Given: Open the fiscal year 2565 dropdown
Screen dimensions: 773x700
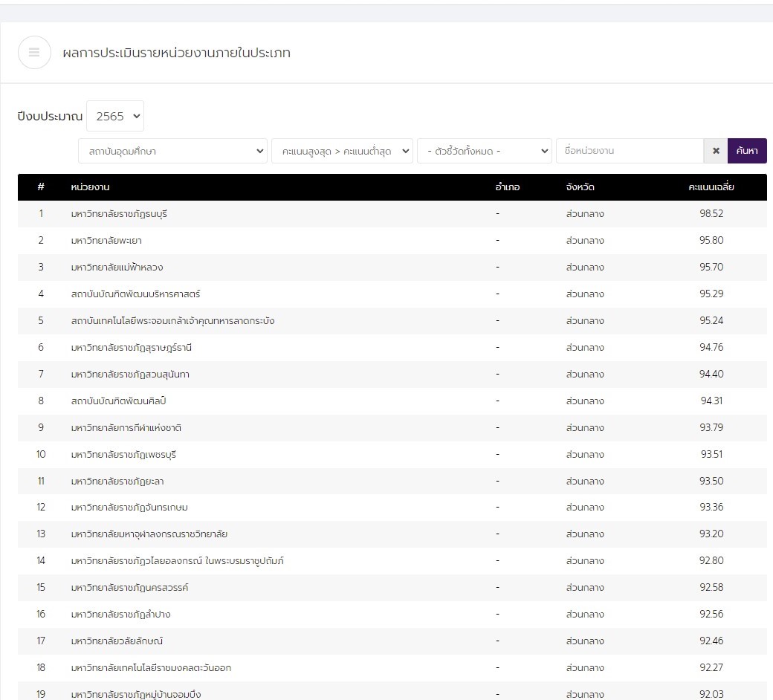Looking at the screenshot, I should tap(115, 116).
